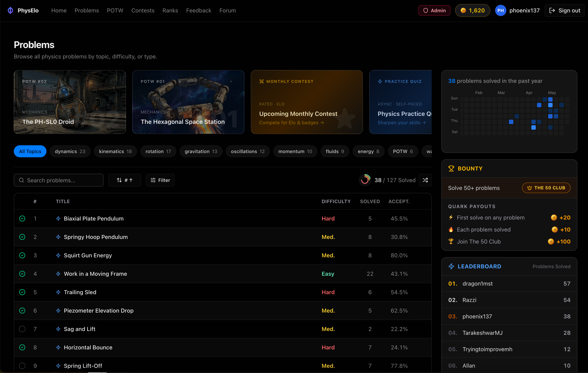Click the crossed swords Monthly Contest icon
The image size is (588, 373).
262,81
